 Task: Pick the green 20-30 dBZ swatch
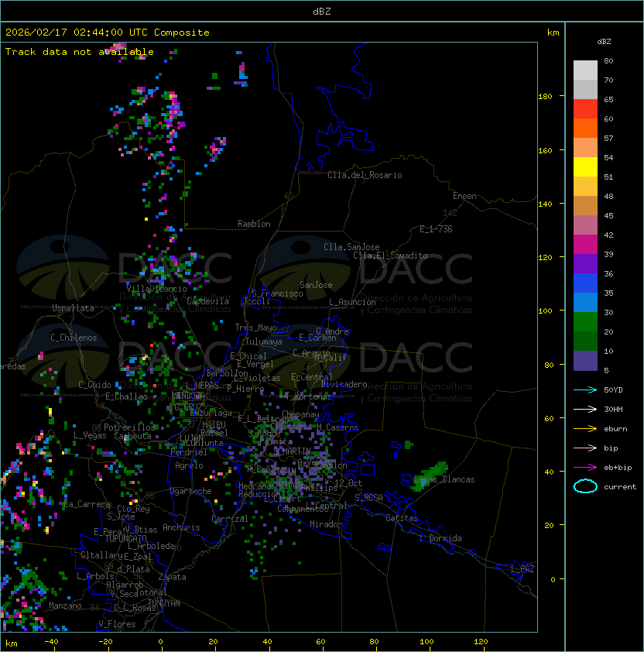pos(585,322)
